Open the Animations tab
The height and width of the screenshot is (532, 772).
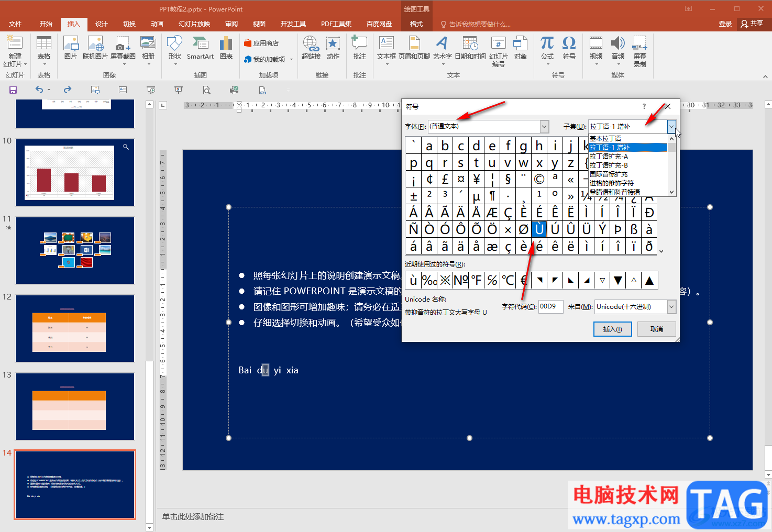pyautogui.click(x=157, y=24)
